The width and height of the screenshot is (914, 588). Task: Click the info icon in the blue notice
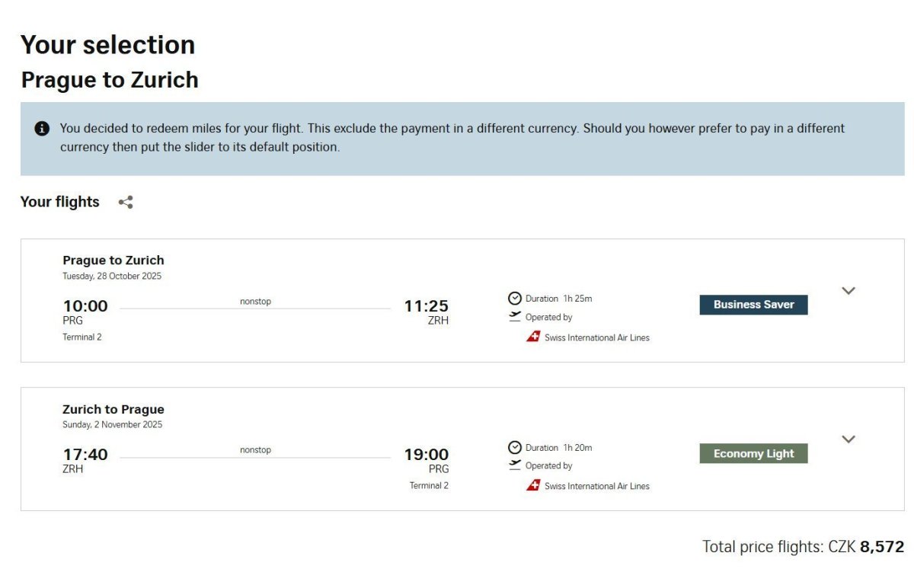(x=43, y=129)
